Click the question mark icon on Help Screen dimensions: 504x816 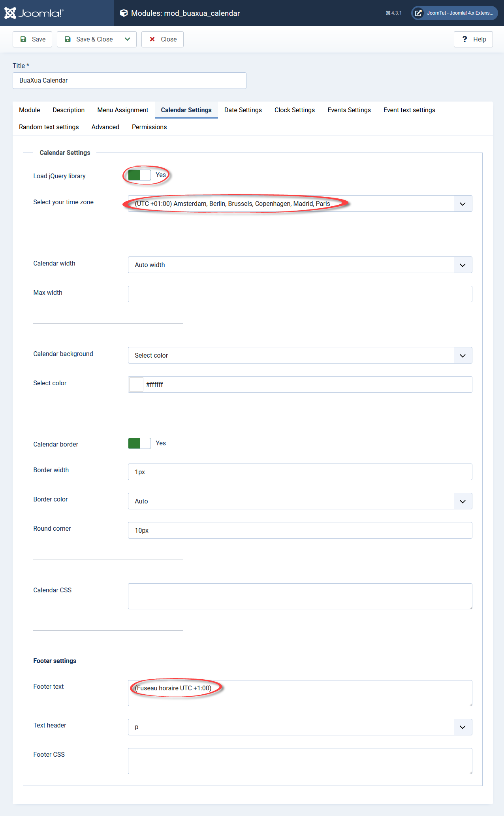[465, 39]
